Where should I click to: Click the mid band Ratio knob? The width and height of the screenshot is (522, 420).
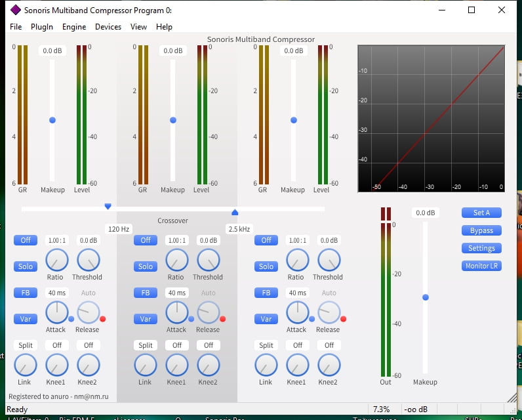coord(177,260)
